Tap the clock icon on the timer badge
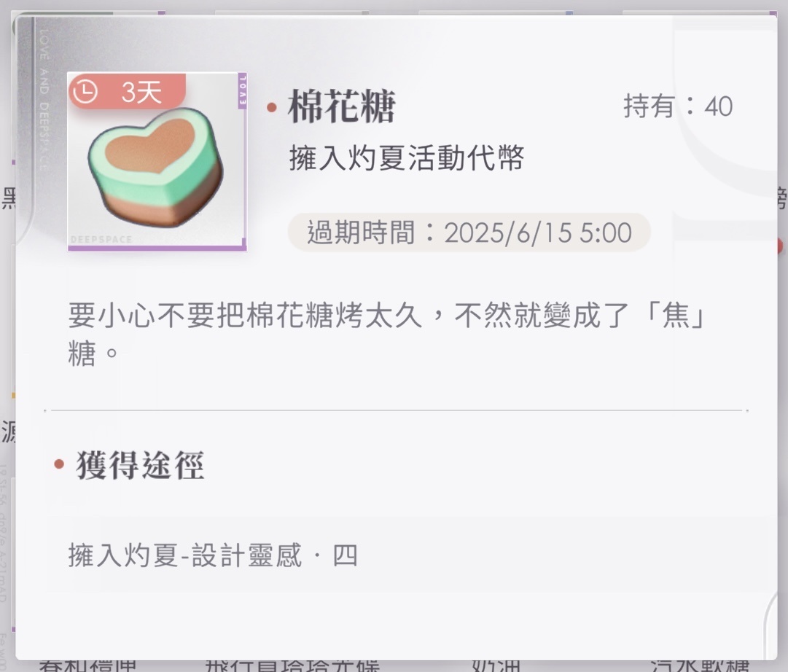Viewport: 788px width, 672px height. click(85, 92)
